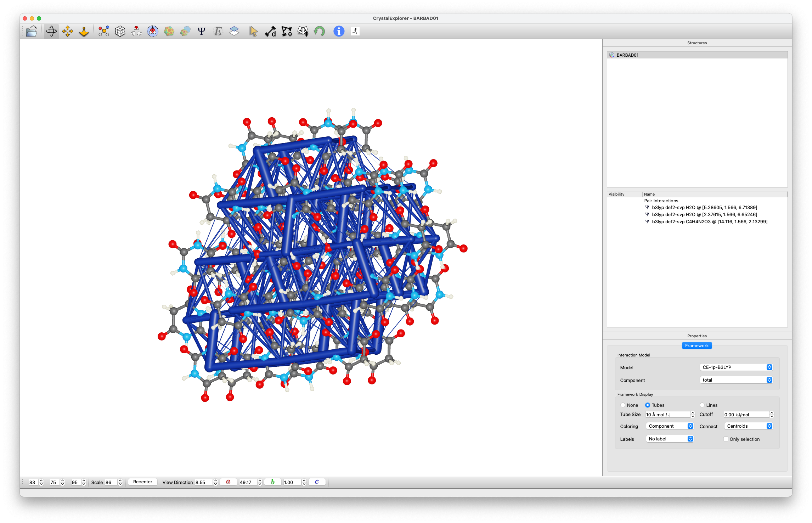Click the view direction a button

(228, 482)
